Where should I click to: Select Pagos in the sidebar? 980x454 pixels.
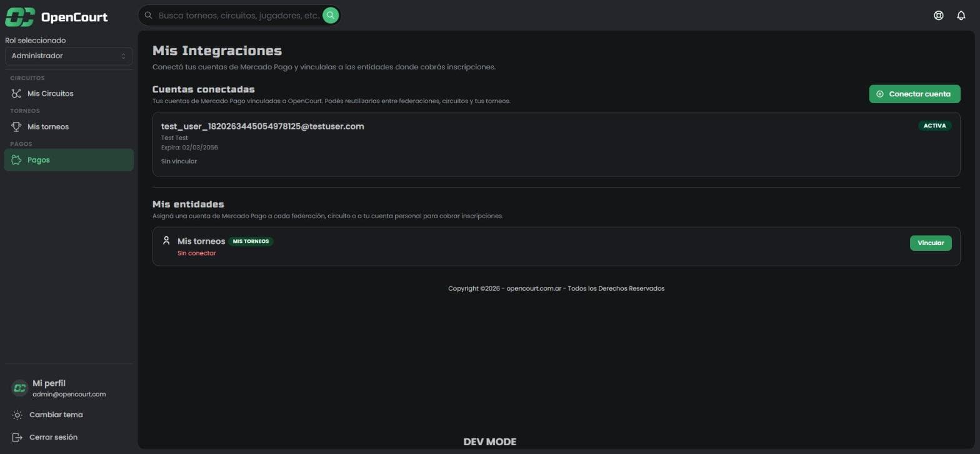click(69, 160)
